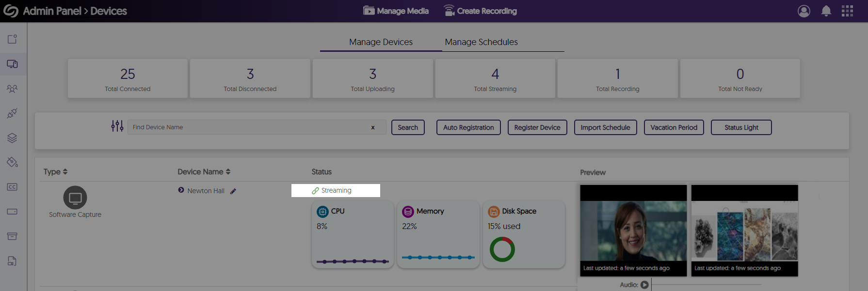
Task: Click the Vacation Period button
Action: [674, 127]
